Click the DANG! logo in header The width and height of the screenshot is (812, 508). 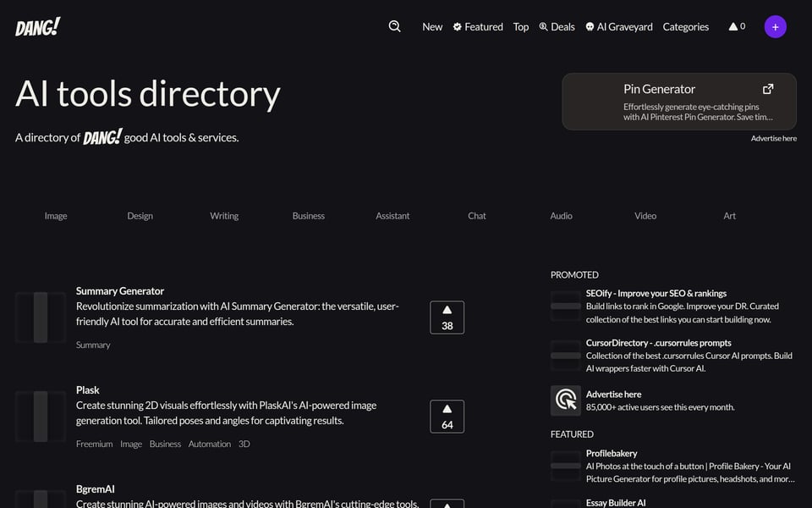38,27
